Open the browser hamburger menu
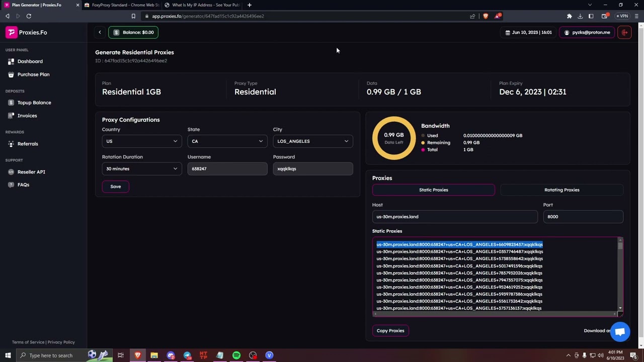The height and width of the screenshot is (362, 644). pos(636,16)
